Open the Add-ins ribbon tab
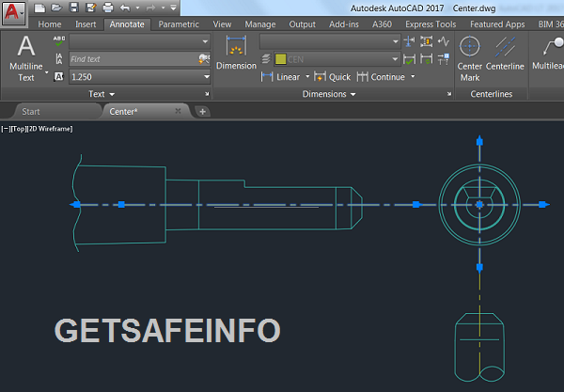The width and height of the screenshot is (564, 392). pos(344,24)
